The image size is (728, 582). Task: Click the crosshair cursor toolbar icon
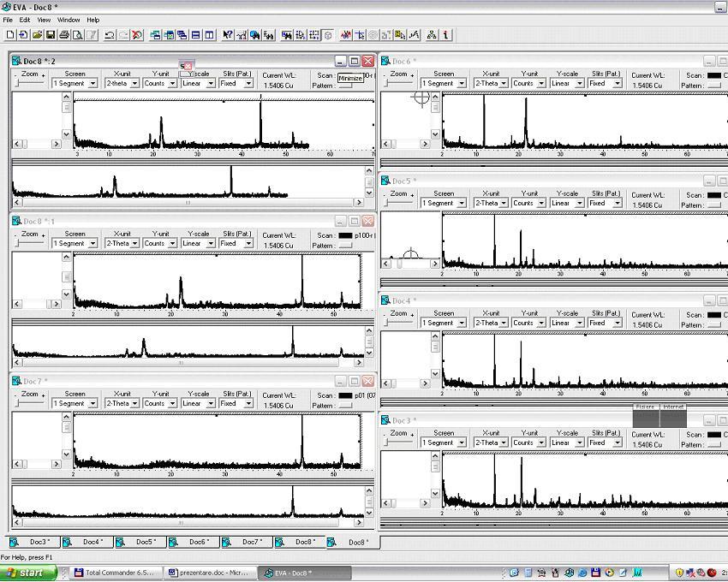coord(360,35)
